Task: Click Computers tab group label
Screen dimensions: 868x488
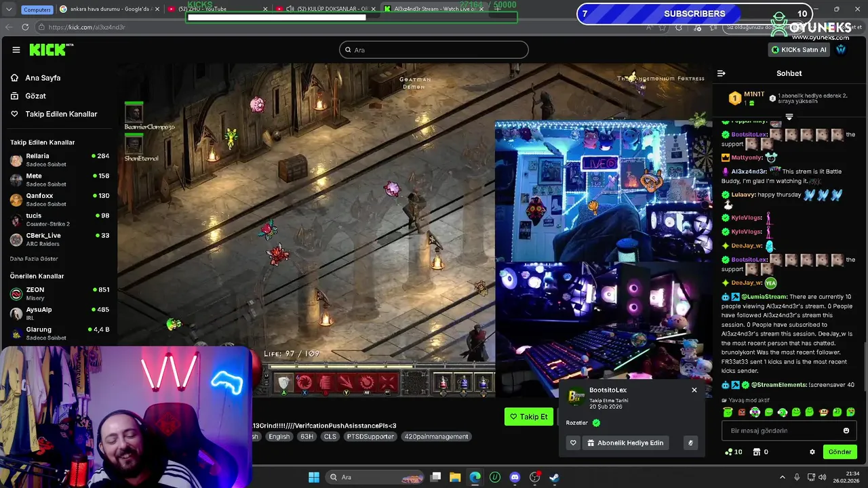Action: pos(37,9)
